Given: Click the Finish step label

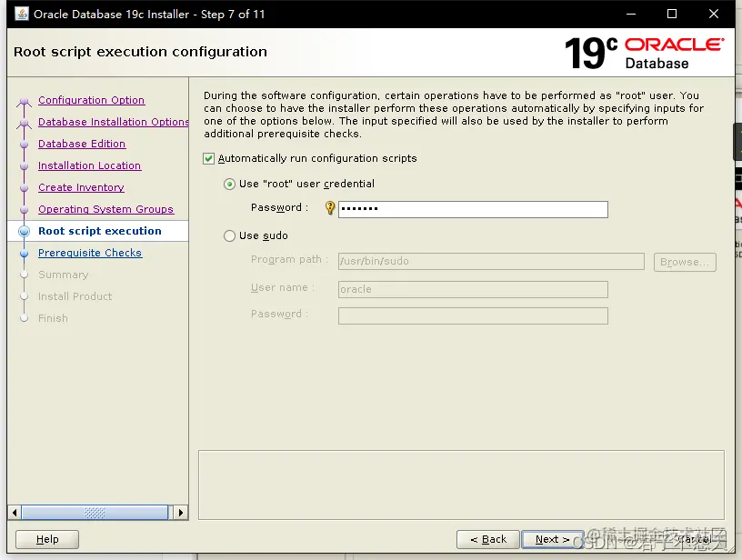Looking at the screenshot, I should point(53,318).
